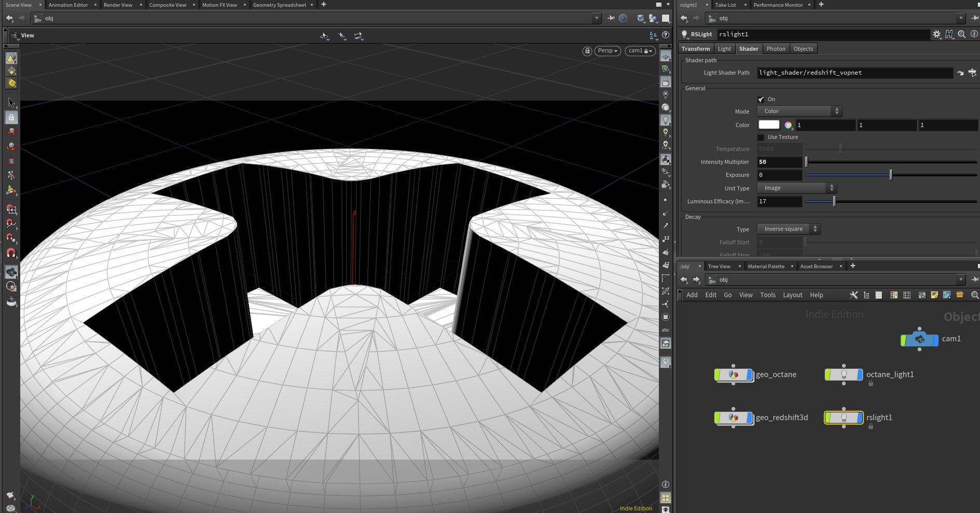Click the rslight1 light node icon
980x513 pixels.
[844, 418]
